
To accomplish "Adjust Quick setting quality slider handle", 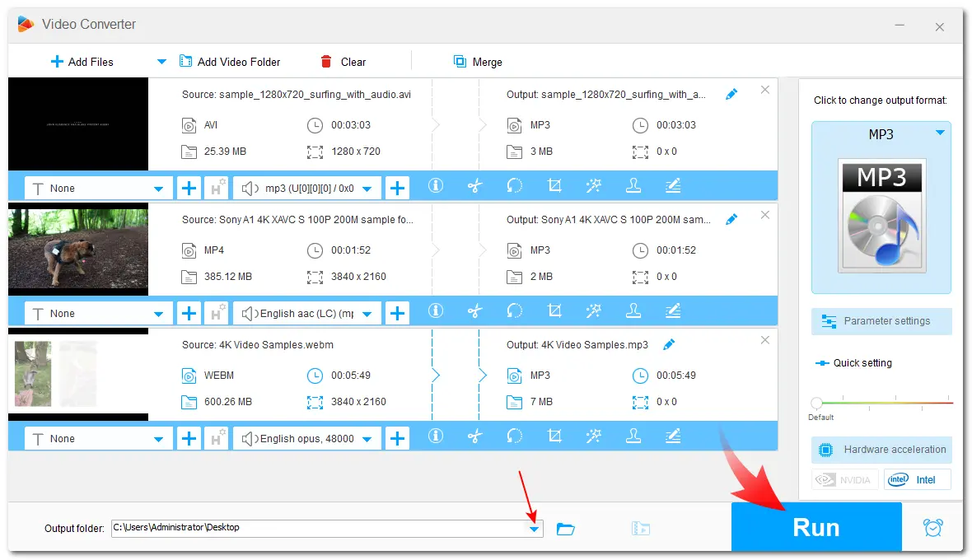I will point(817,404).
